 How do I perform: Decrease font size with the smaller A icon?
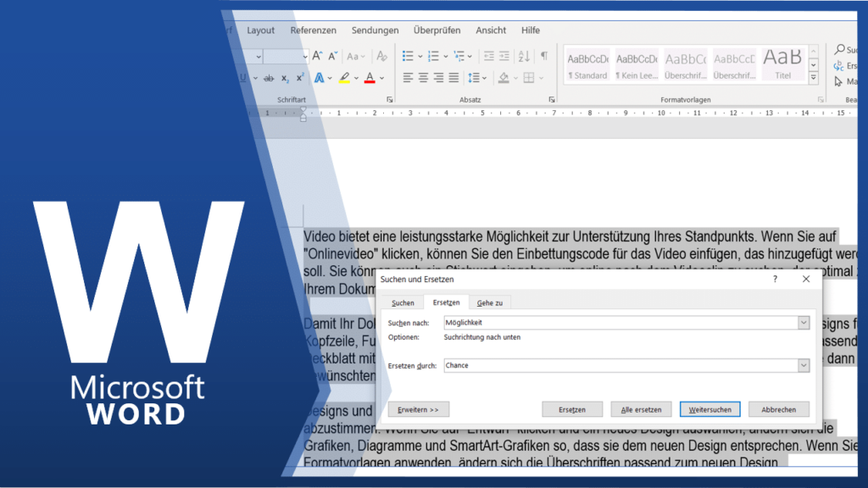click(332, 56)
